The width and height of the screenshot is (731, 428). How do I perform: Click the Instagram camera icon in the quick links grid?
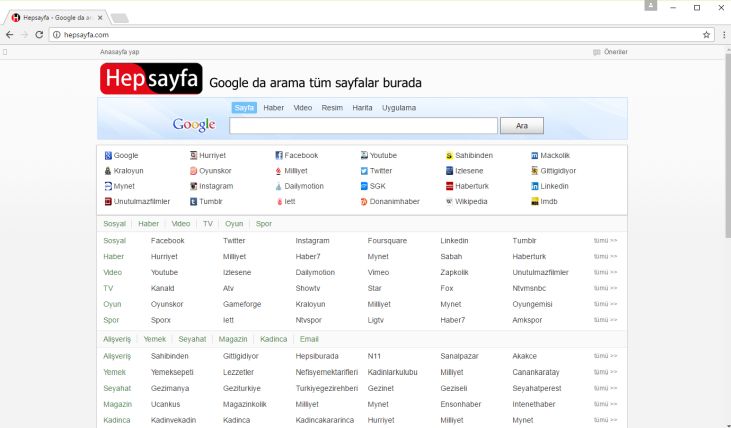[193, 186]
